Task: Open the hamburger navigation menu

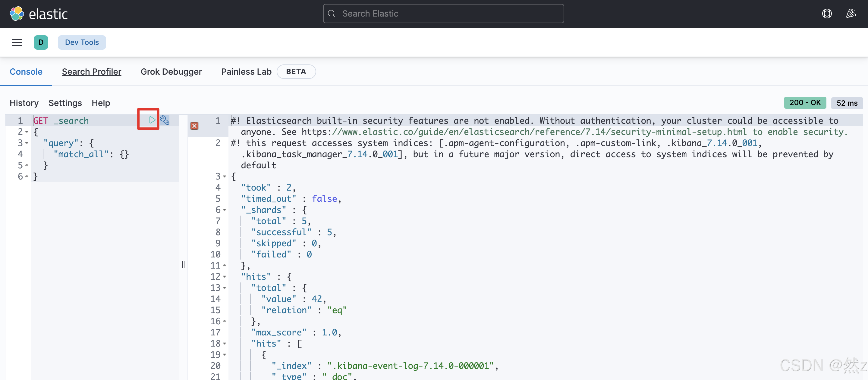Action: tap(17, 42)
